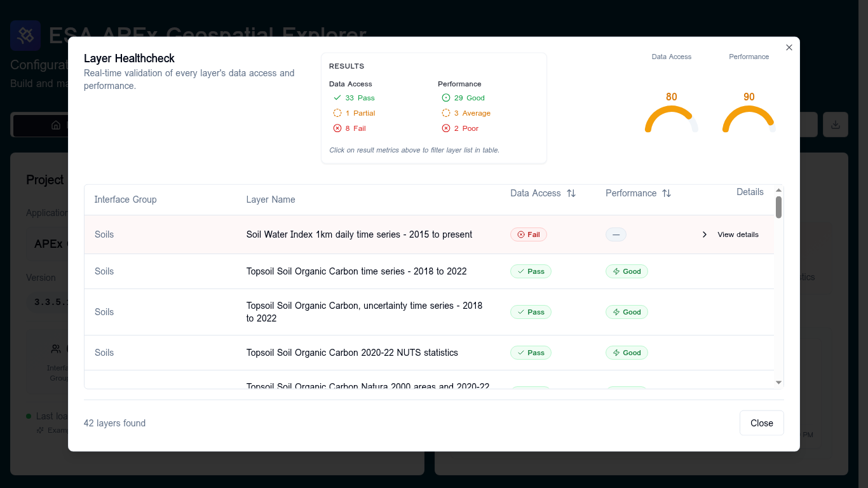This screenshot has height=488, width=868.
Task: Expand Soil Water Index row details chevron
Action: coord(704,234)
